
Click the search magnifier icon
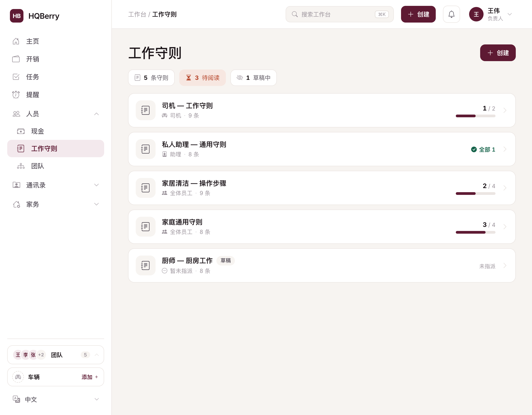click(x=295, y=14)
